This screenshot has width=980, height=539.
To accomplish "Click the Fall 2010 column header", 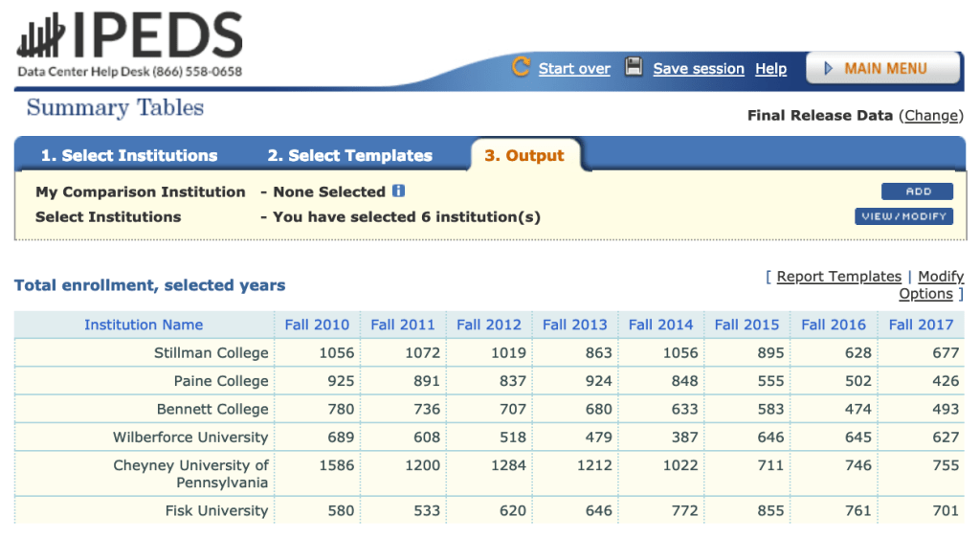I will click(x=317, y=325).
